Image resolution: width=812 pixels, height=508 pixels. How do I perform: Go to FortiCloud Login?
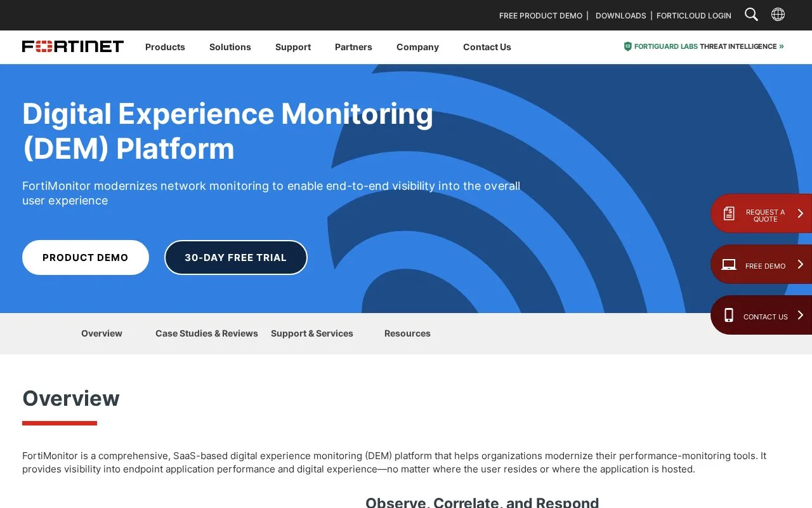click(x=694, y=16)
